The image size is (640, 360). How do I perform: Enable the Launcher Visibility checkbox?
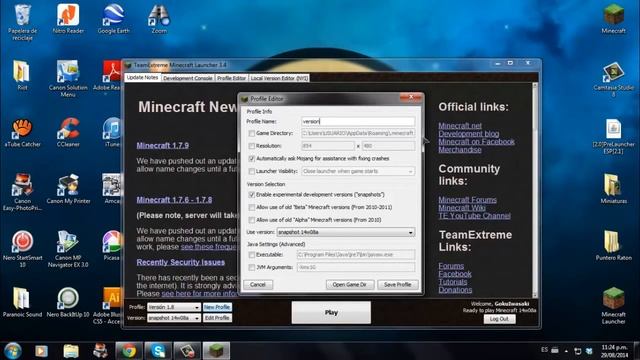click(x=252, y=171)
